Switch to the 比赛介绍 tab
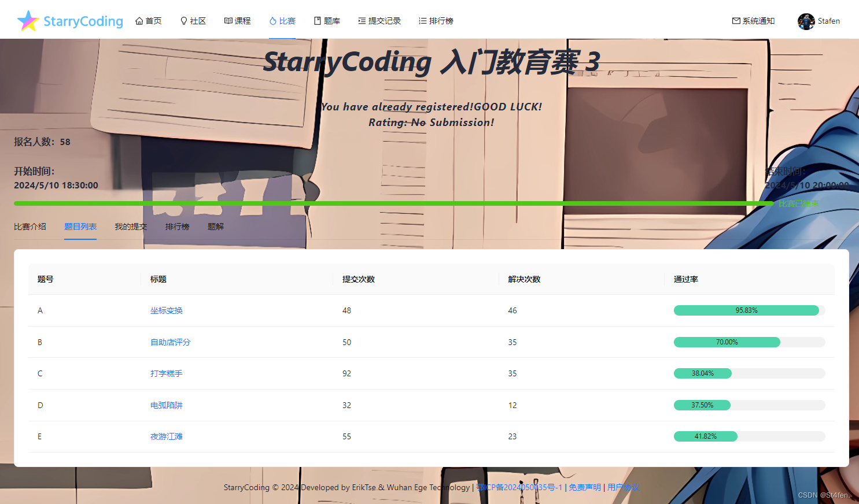Viewport: 859px width, 504px height. [x=30, y=227]
